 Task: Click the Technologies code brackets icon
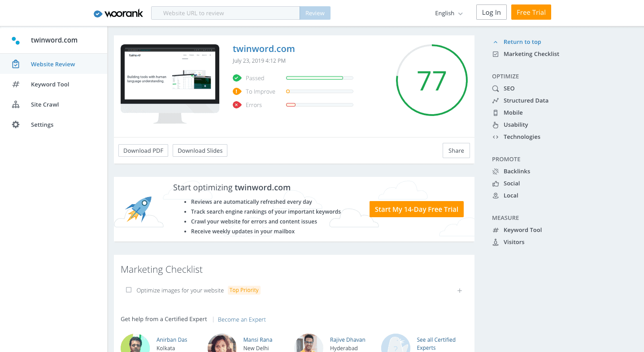(496, 137)
